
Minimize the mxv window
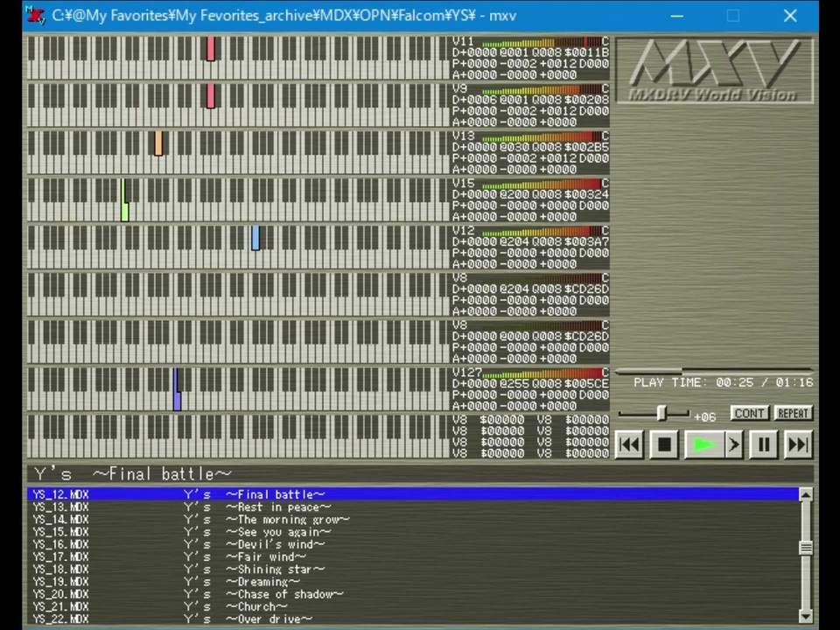(x=677, y=16)
